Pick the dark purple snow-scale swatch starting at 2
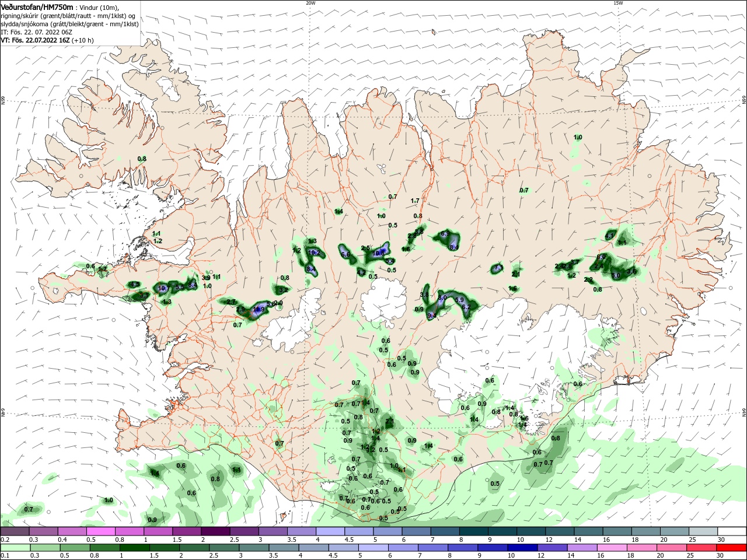The image size is (747, 560). [215, 531]
